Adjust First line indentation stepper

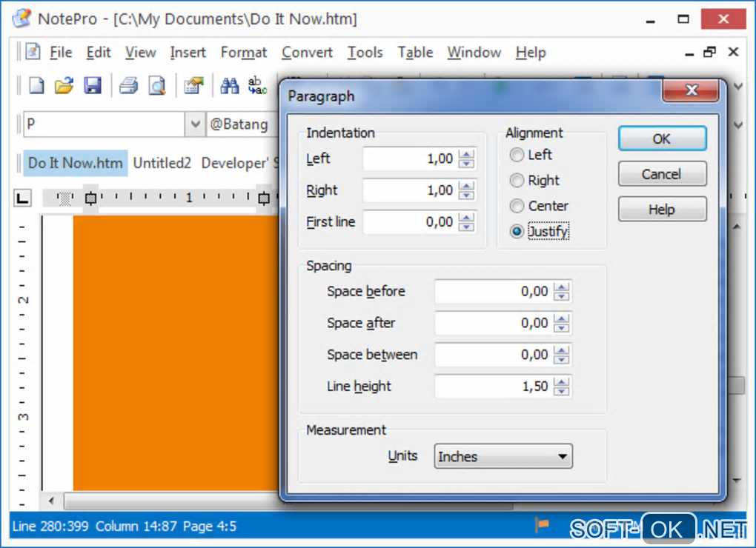[466, 222]
